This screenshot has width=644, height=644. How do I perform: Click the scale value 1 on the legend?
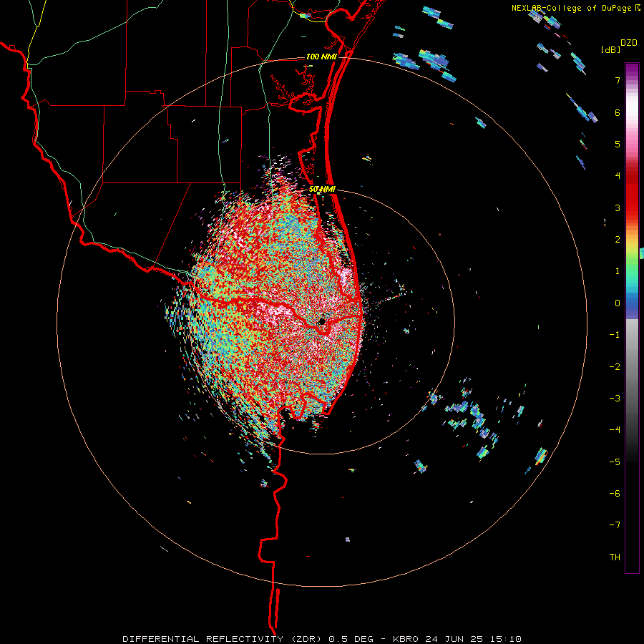coord(618,271)
